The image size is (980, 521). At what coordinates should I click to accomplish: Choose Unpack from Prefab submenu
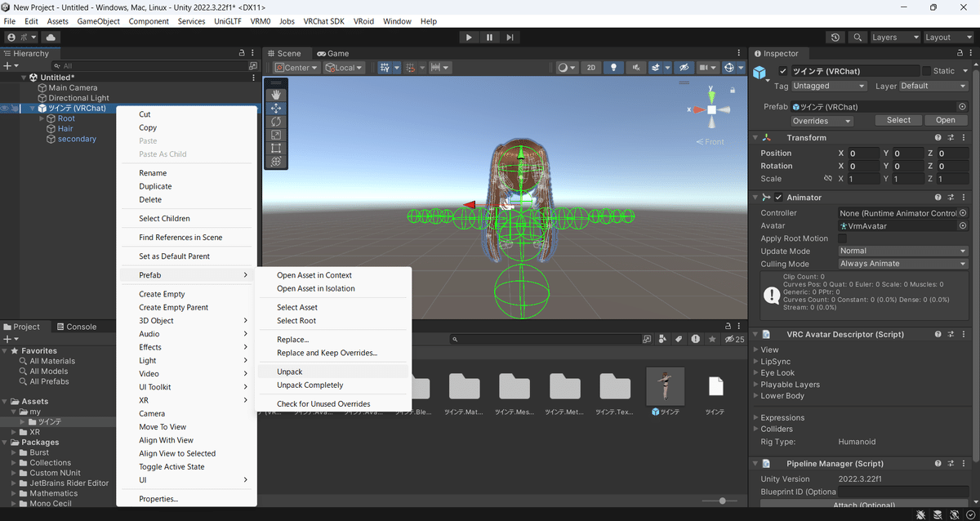[332, 372]
